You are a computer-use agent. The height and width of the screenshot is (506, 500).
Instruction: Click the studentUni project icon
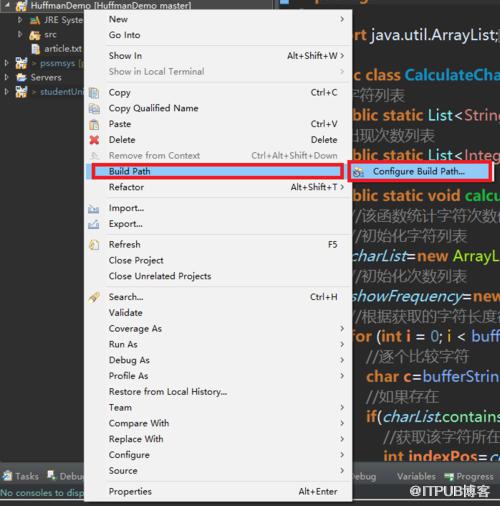point(21,92)
